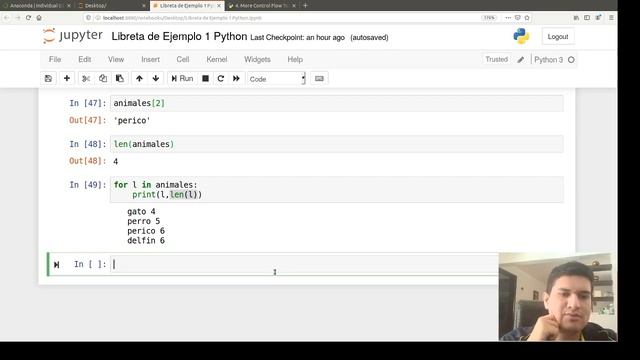Open the Edit menu
This screenshot has width=640, height=360.
84,60
